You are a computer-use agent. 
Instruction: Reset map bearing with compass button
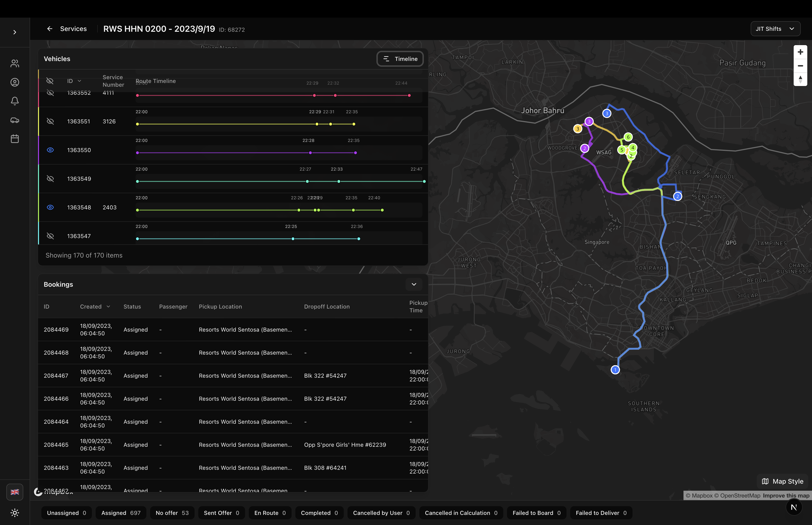(x=800, y=79)
